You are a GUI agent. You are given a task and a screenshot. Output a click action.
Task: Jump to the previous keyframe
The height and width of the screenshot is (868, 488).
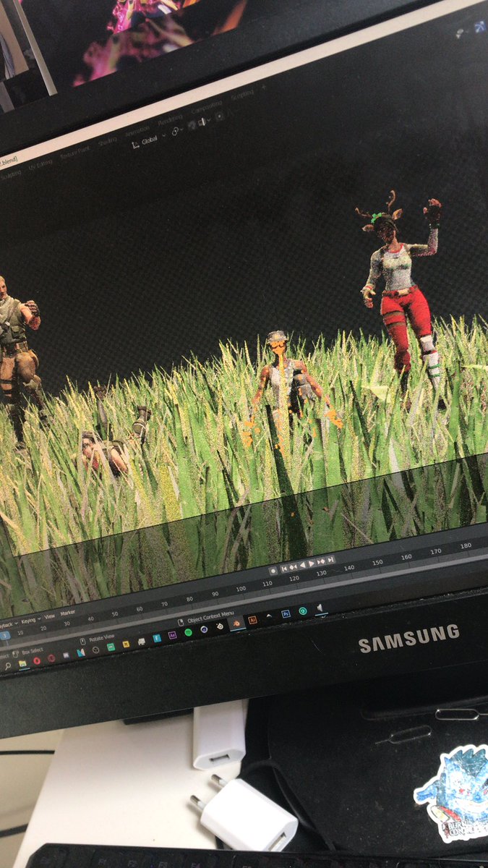pos(293,567)
